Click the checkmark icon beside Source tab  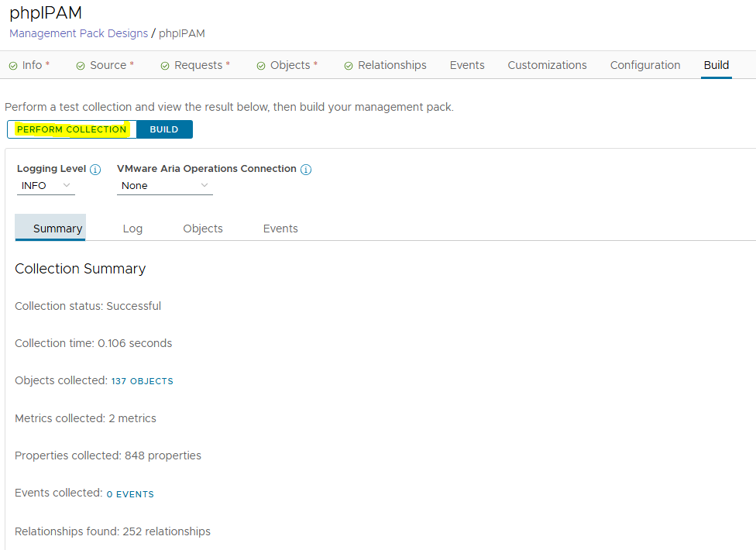point(81,66)
